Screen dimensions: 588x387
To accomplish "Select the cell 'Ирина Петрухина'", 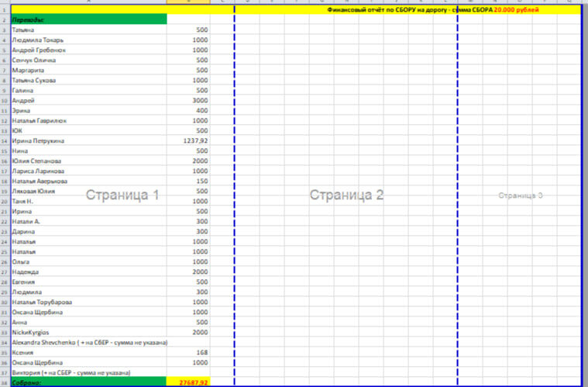I will click(89, 140).
